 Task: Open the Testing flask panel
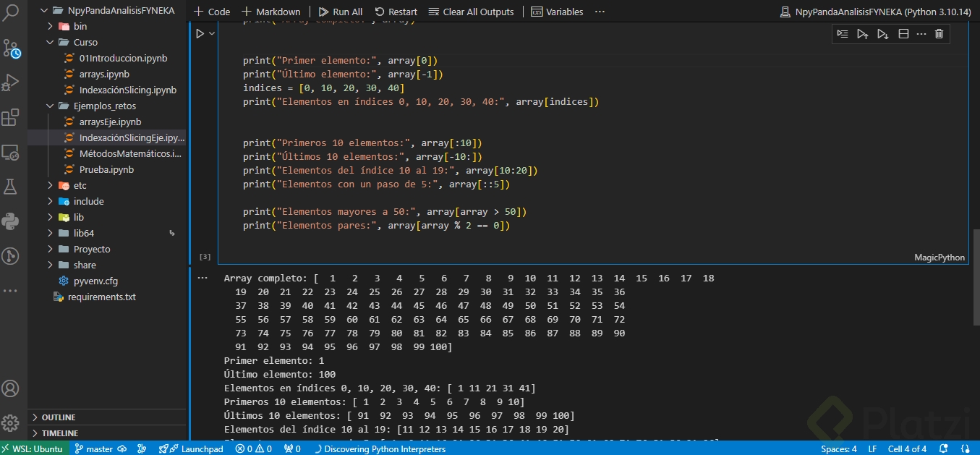(x=11, y=187)
